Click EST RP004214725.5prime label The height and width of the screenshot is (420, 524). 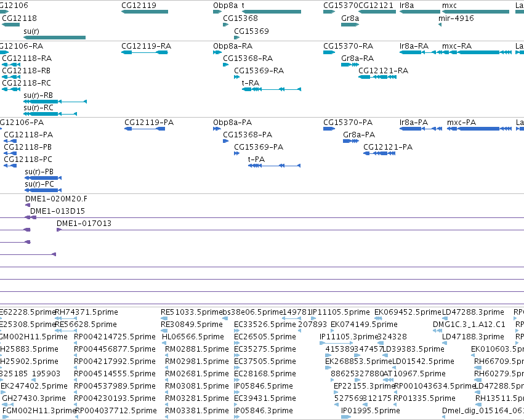[x=115, y=337]
